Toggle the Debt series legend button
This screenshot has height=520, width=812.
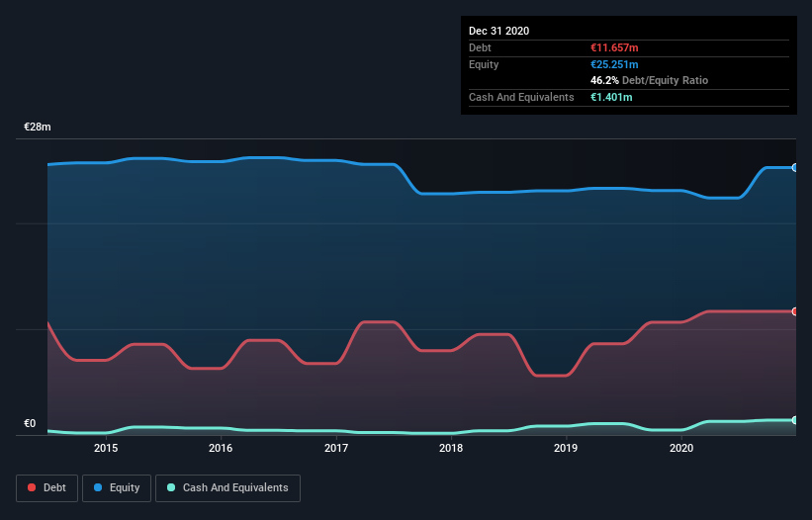click(x=47, y=488)
